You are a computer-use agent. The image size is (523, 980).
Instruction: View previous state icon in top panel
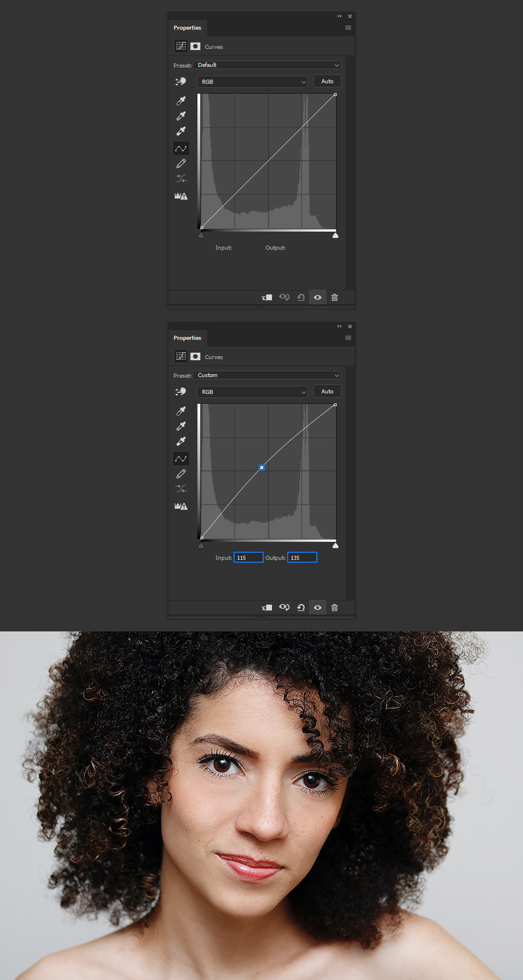coord(284,297)
